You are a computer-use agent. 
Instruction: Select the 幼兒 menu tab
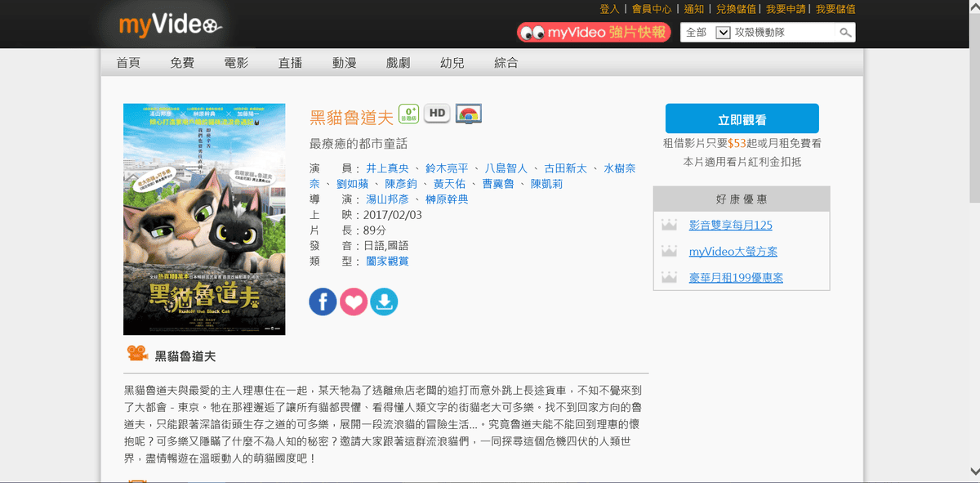pos(452,63)
